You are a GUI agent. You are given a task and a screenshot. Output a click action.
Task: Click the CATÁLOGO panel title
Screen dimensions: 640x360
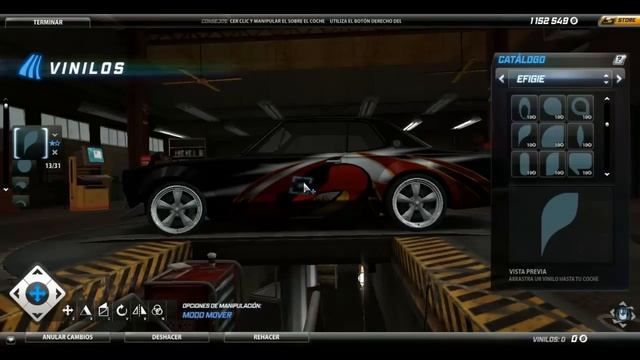tap(521, 60)
